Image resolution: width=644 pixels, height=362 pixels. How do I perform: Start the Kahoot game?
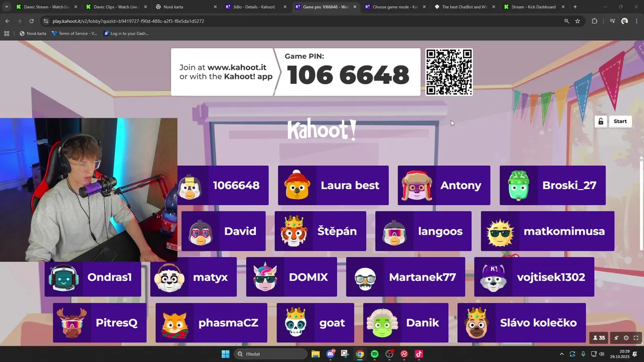(620, 121)
